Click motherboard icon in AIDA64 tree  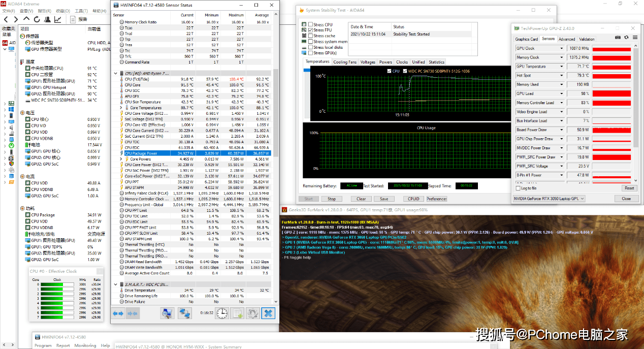(11, 103)
